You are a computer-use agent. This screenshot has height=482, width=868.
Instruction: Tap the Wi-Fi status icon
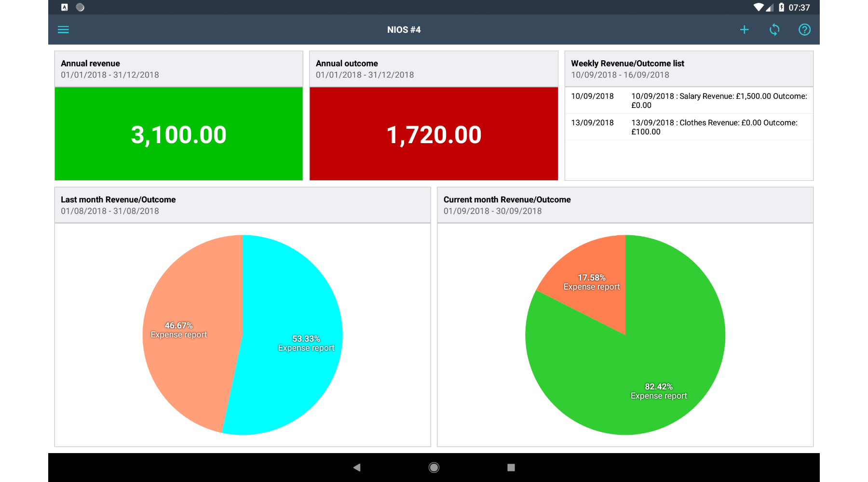coord(758,7)
